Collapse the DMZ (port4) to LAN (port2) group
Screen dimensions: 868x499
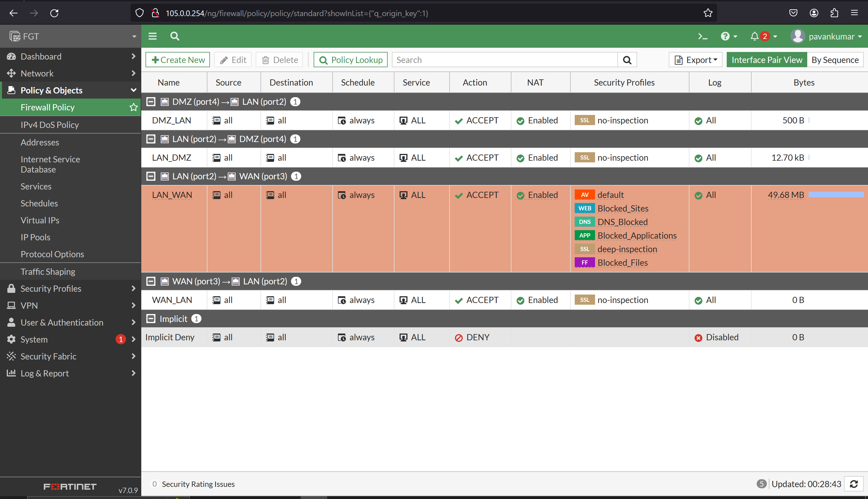point(151,102)
